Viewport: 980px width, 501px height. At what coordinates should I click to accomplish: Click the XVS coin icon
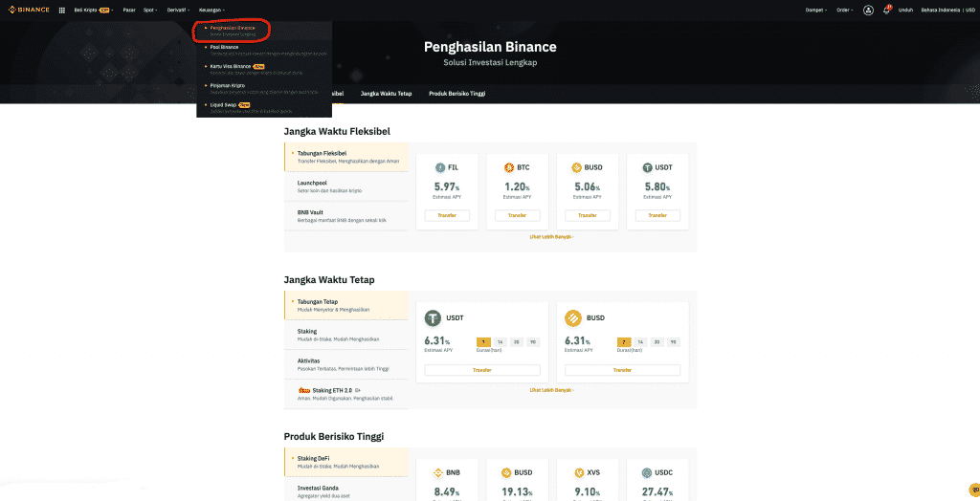580,472
